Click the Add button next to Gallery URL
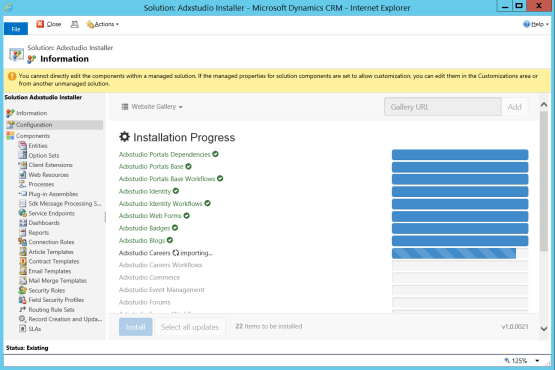Image resolution: width=555 pixels, height=370 pixels. (515, 107)
